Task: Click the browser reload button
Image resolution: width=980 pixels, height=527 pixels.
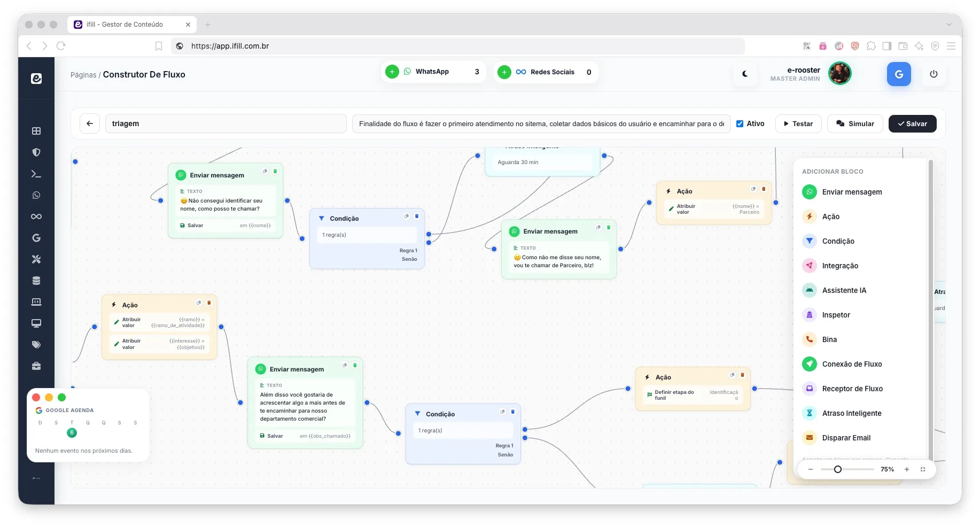Action: (61, 46)
